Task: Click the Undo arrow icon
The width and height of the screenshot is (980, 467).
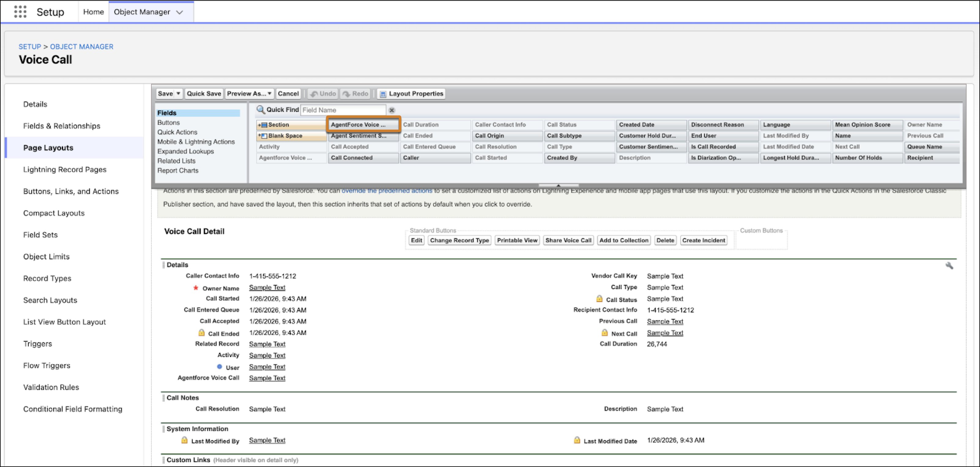Action: (314, 94)
